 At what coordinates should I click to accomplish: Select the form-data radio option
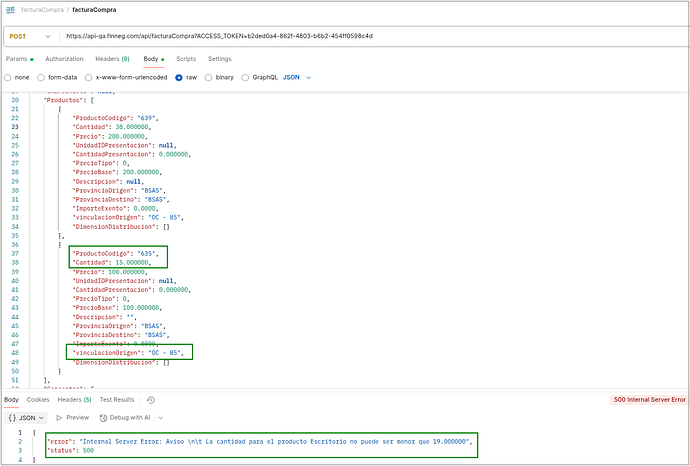pyautogui.click(x=41, y=76)
